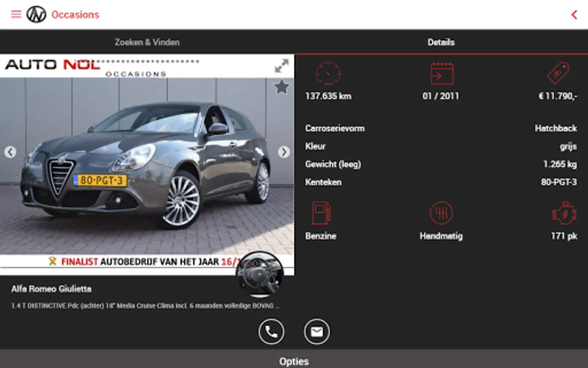Screen dimensions: 588x368
Task: Click the Auto Nol logo
Action: point(36,15)
